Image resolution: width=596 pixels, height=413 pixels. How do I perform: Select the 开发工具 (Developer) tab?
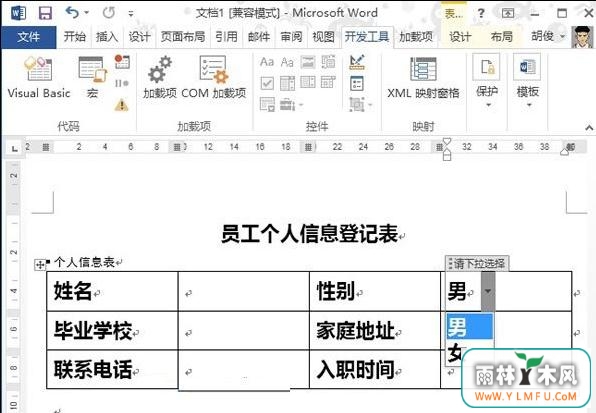tap(367, 37)
